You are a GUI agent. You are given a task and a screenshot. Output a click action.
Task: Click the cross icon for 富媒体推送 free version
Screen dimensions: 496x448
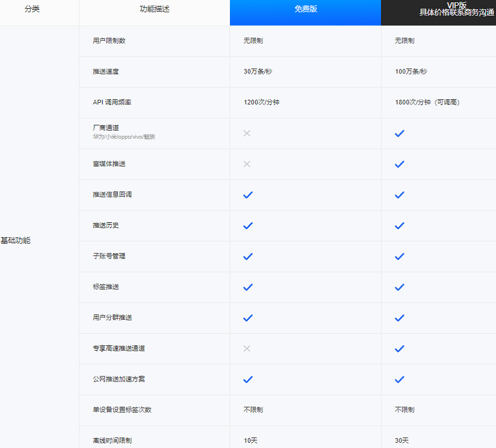coord(247,164)
